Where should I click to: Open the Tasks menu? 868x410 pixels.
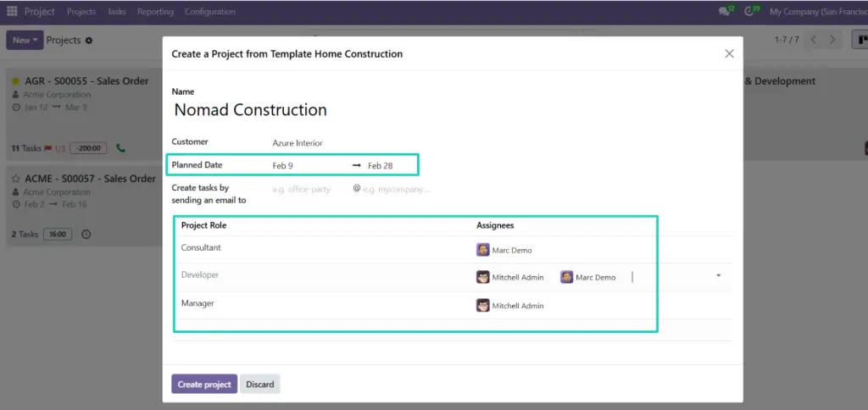tap(117, 11)
